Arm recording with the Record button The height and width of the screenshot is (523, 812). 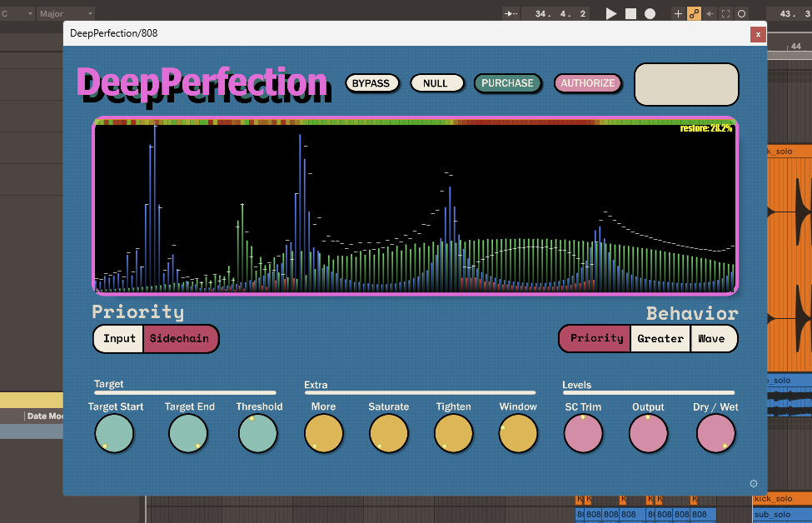pos(650,13)
